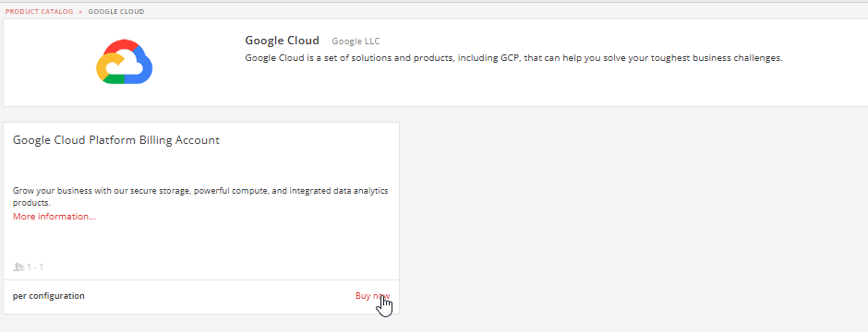Open Google Cloud Platform Billing Account title

[x=116, y=140]
